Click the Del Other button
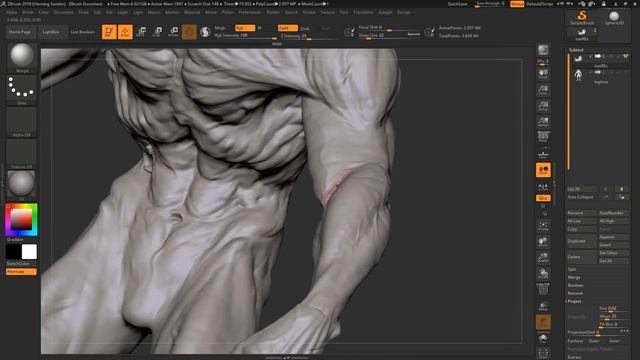 [613, 253]
